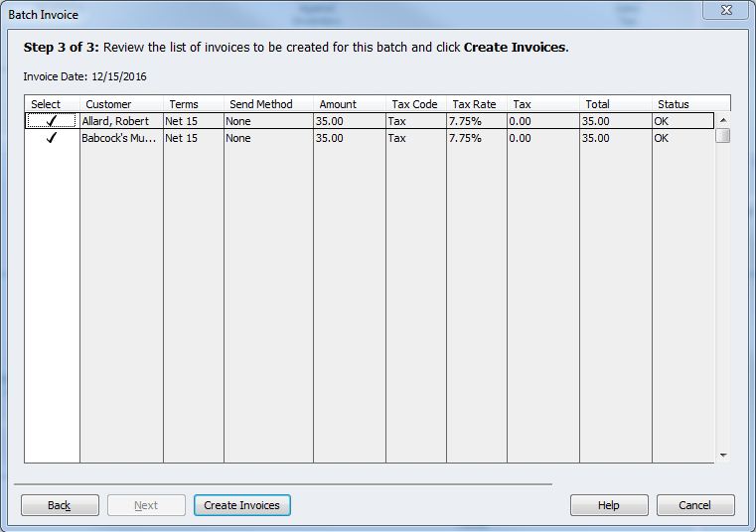Cancel the batch invoice dialog
Image resolution: width=756 pixels, height=532 pixels.
tap(694, 505)
